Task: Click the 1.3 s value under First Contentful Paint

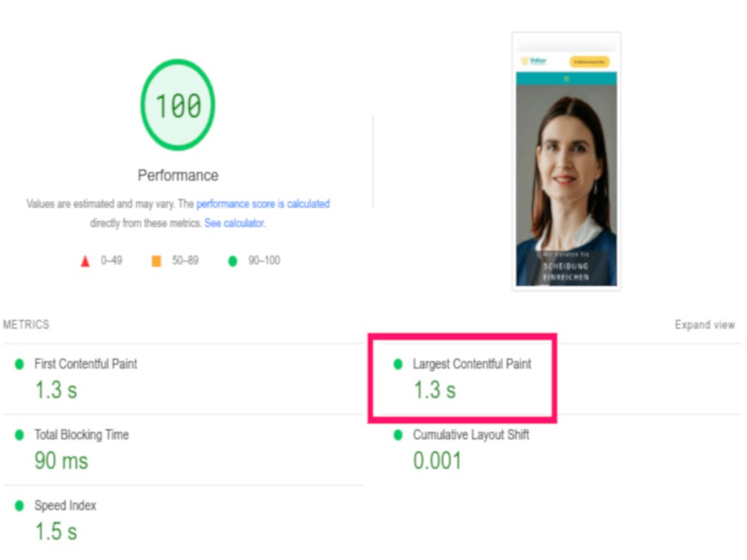Action: pyautogui.click(x=56, y=390)
